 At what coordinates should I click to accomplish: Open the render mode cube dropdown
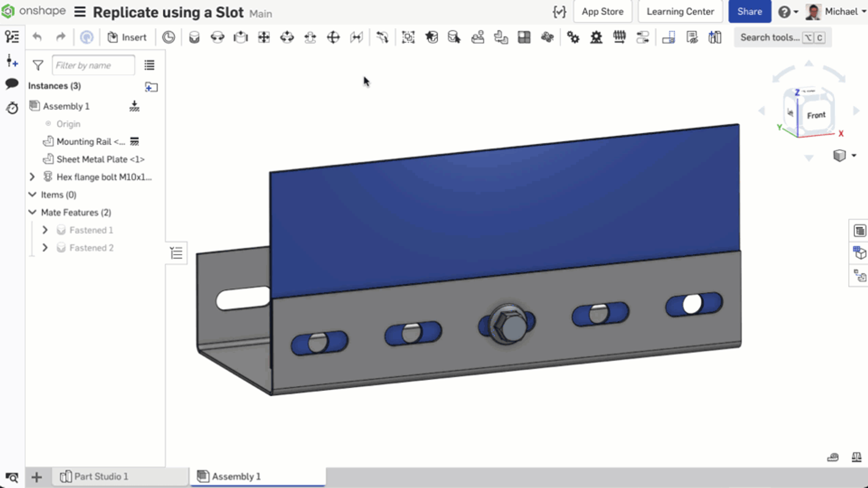[x=845, y=156]
